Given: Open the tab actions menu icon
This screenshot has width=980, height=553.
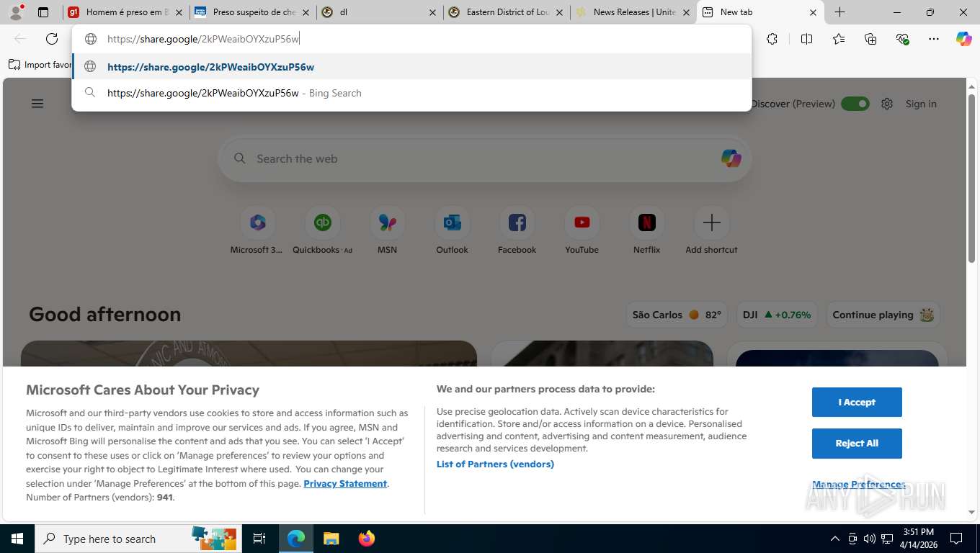Looking at the screenshot, I should [43, 12].
